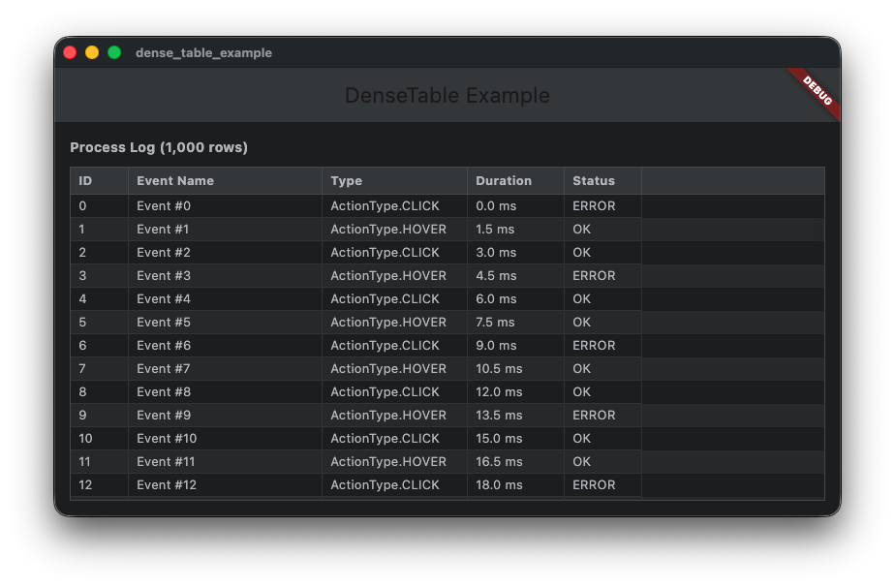Select the 'Event #7' cell
Screen dimensions: 895x588
[225, 369]
